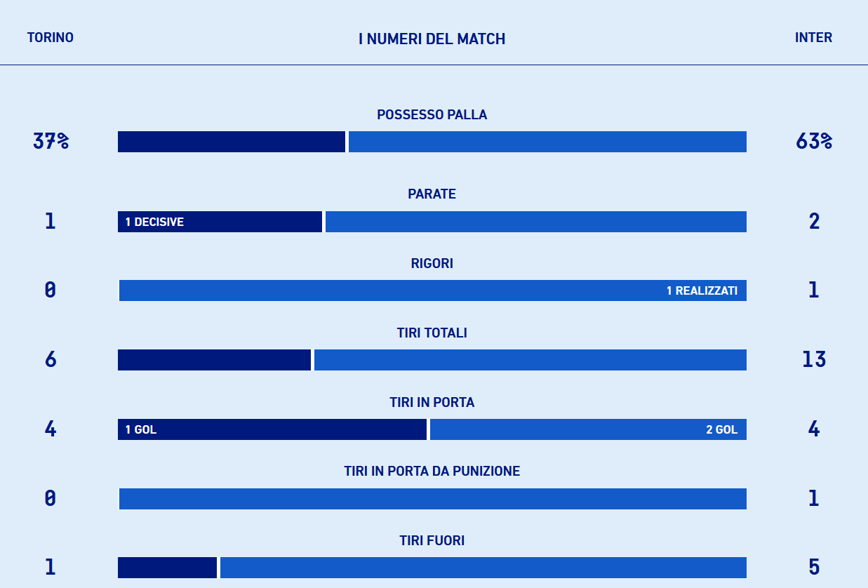Click Inter's total shots value 13
This screenshot has height=588, width=868.
[x=813, y=360]
